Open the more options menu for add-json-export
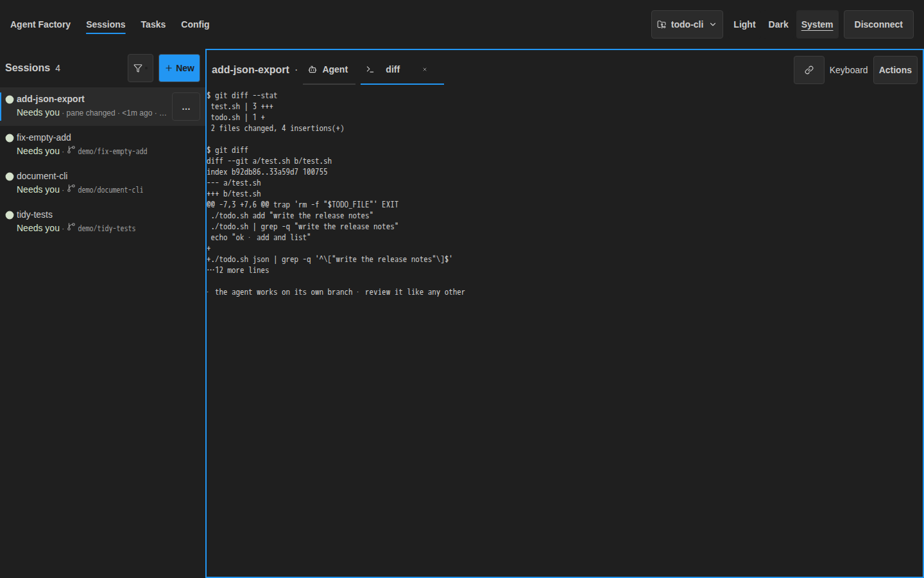This screenshot has width=924, height=578. click(x=186, y=107)
